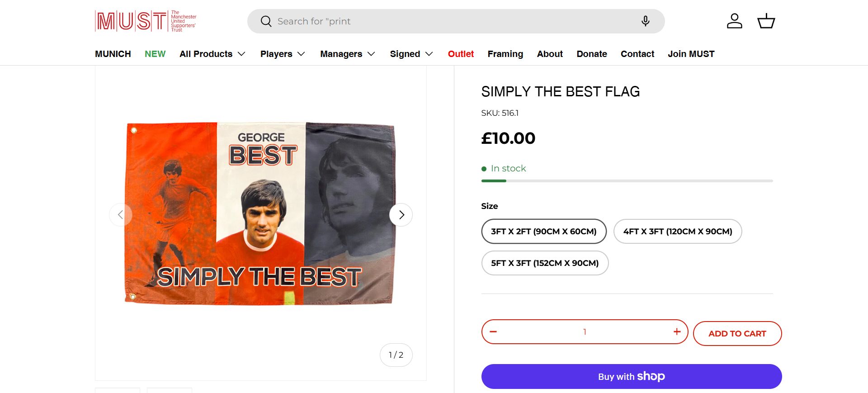Select size 3FT X 2FT (90CM X 60CM)
Image resolution: width=868 pixels, height=393 pixels.
pyautogui.click(x=544, y=232)
